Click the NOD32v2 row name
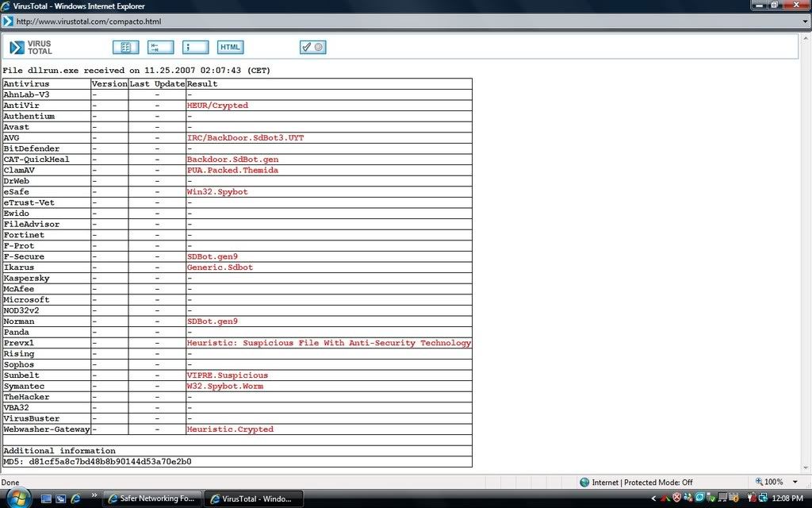 [21, 310]
